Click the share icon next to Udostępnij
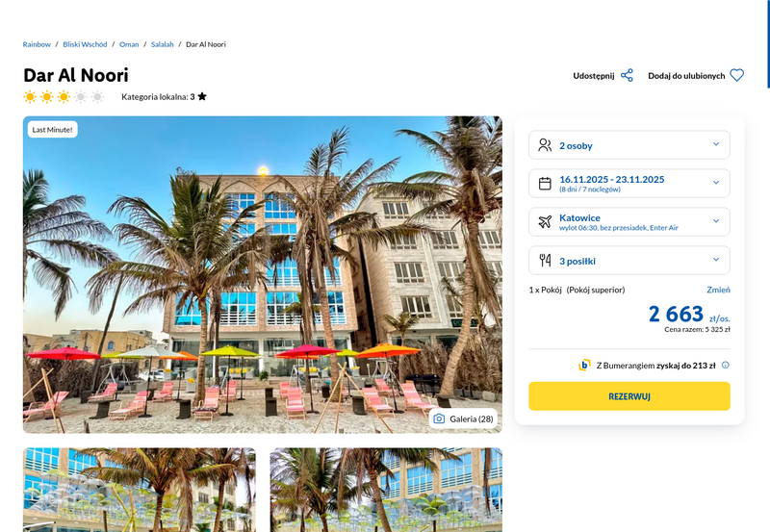Image resolution: width=770 pixels, height=532 pixels. click(x=627, y=76)
